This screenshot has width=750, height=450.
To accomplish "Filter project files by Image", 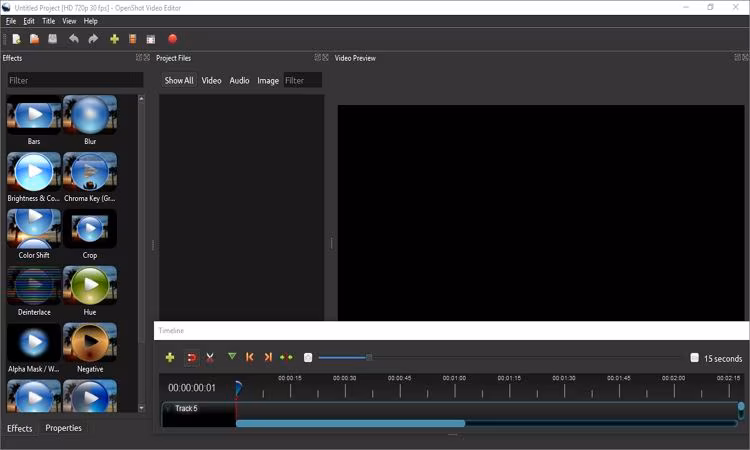I will 268,80.
